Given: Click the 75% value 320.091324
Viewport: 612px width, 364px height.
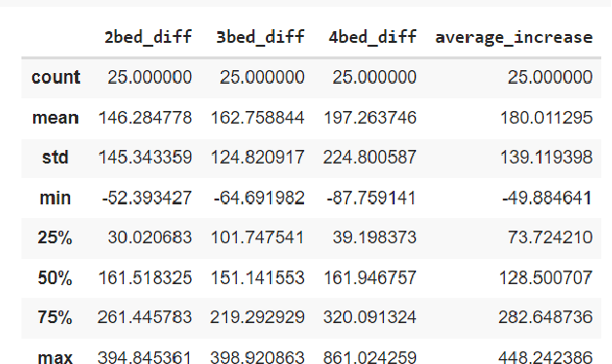Looking at the screenshot, I should 369,317.
